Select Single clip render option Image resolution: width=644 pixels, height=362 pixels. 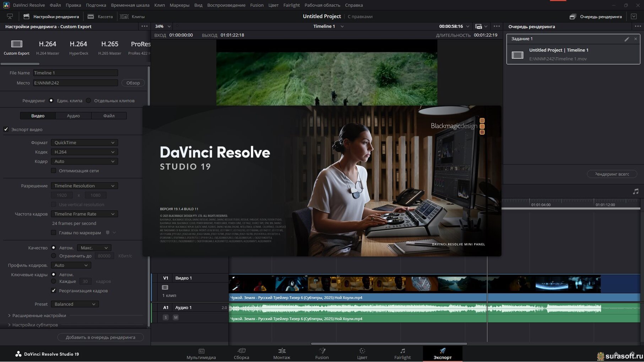pos(51,100)
